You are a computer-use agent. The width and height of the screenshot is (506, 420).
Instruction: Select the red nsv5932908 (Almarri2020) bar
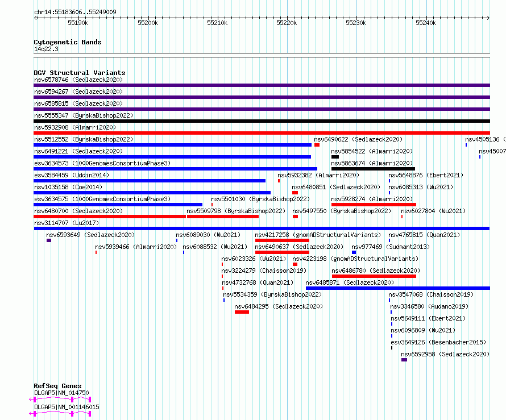262,133
